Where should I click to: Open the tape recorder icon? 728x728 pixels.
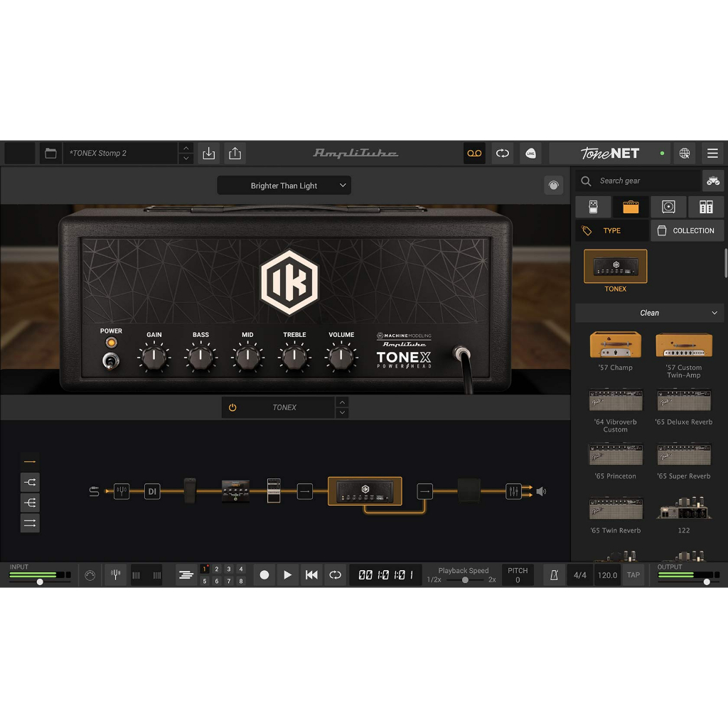pos(474,153)
